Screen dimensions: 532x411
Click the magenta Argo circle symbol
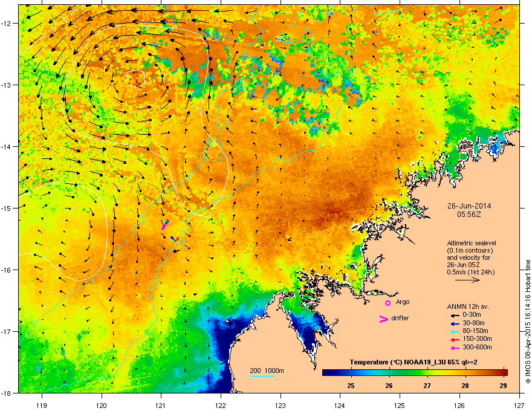click(388, 303)
